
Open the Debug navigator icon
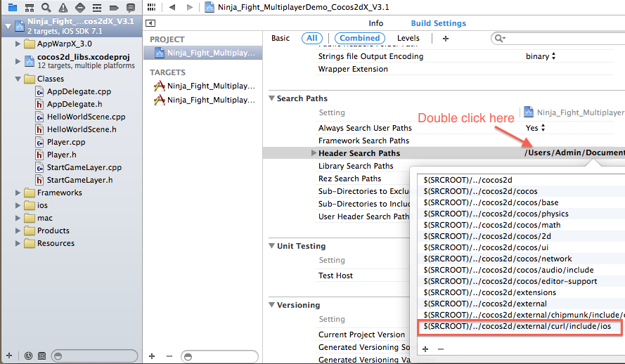(x=97, y=7)
